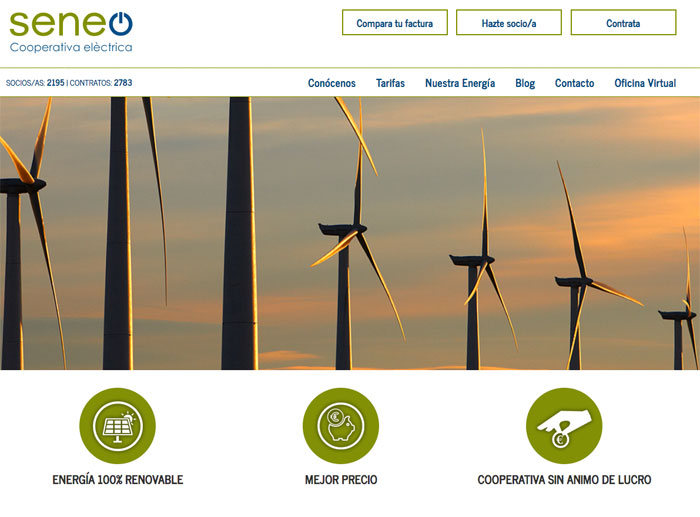Viewport: 700px width, 517px height.
Task: Click the piggy bank best price icon
Action: click(341, 425)
